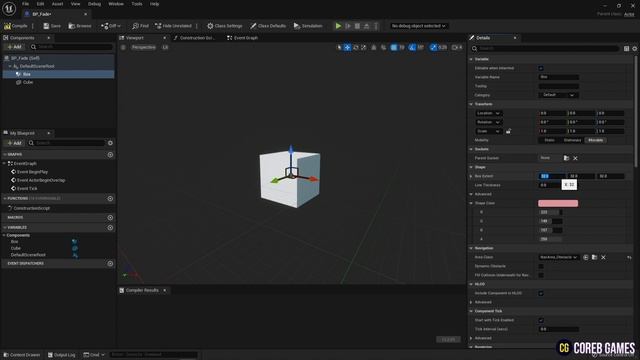The height and width of the screenshot is (360, 640).
Task: Enable the Dynamic Obstacle checkbox
Action: (x=541, y=266)
